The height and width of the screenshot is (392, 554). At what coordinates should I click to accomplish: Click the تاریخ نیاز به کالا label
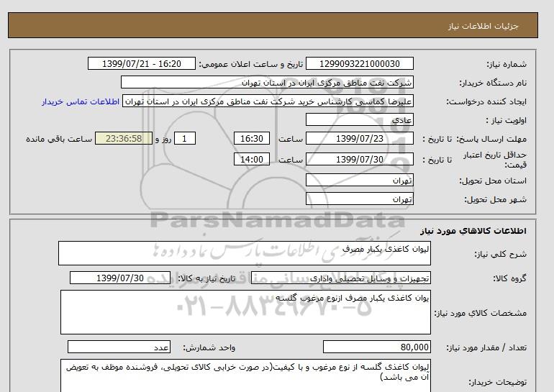tap(206, 278)
